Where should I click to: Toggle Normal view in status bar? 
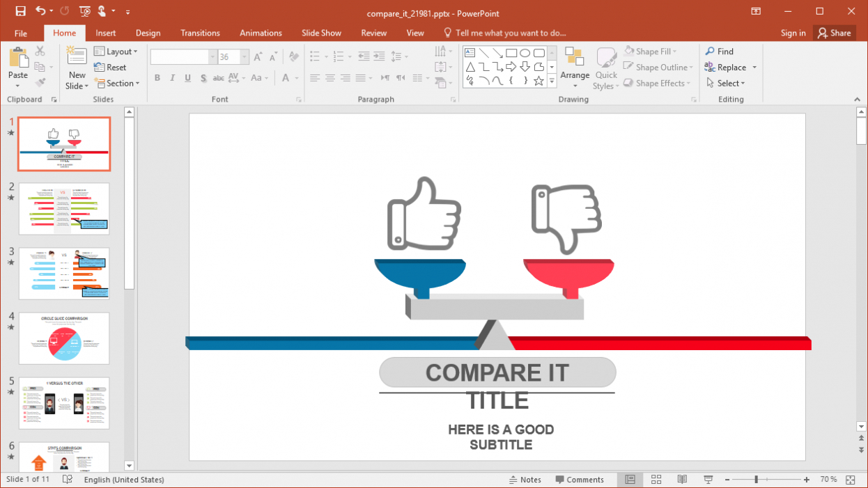(630, 480)
